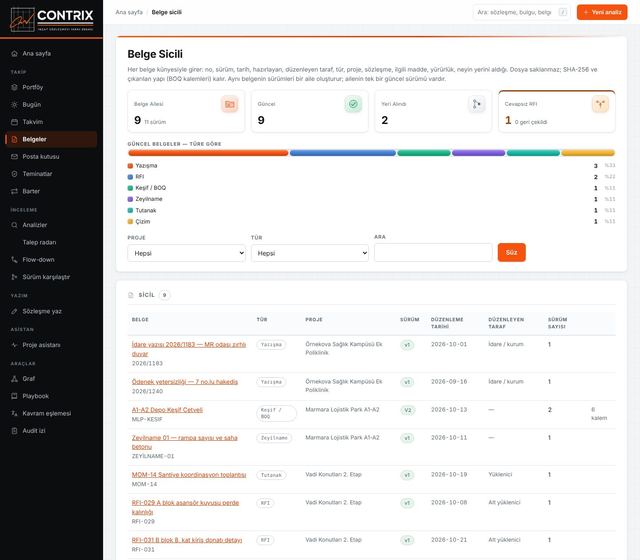
Task: Click the Belge Ailesi folder icon
Action: point(230,104)
